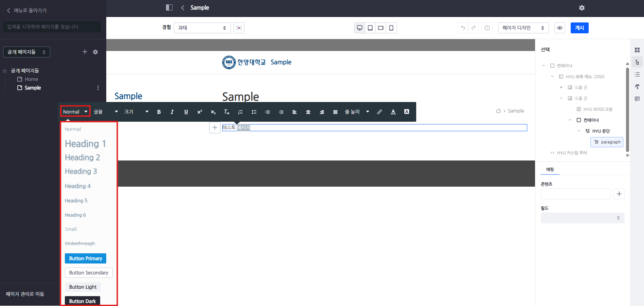644x306 pixels.
Task: Apply italic formatting to selected text
Action: click(x=172, y=112)
